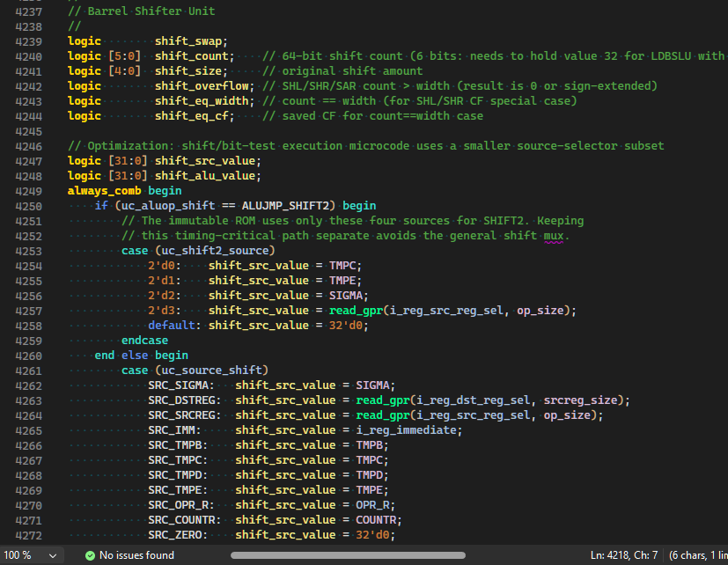Click the SRC_TMPB case label
The height and width of the screenshot is (565, 728).
[175, 445]
